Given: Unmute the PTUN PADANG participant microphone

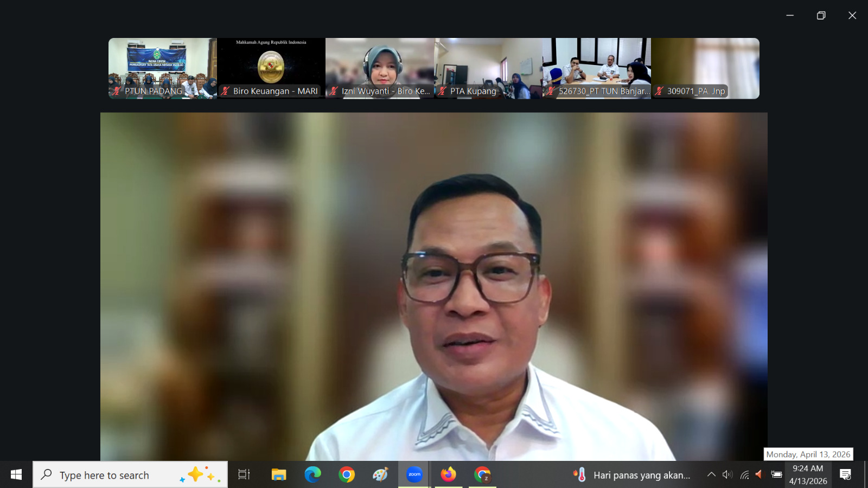Looking at the screenshot, I should [116, 91].
